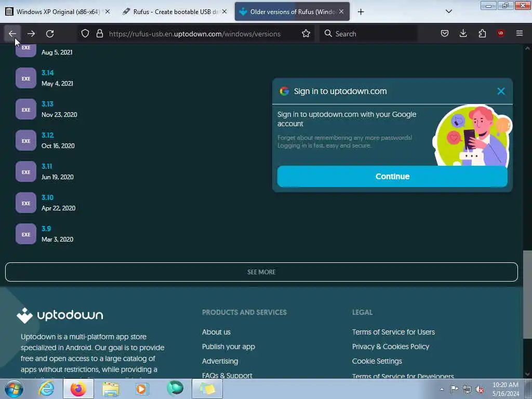532x399 pixels.
Task: Close the Rufus Create bootable USB tab
Action: (x=224, y=12)
